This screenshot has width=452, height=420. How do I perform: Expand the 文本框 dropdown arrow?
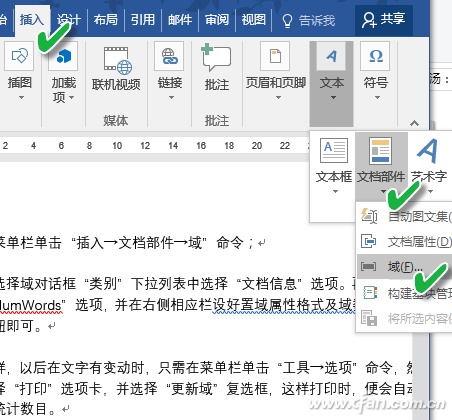tap(335, 191)
